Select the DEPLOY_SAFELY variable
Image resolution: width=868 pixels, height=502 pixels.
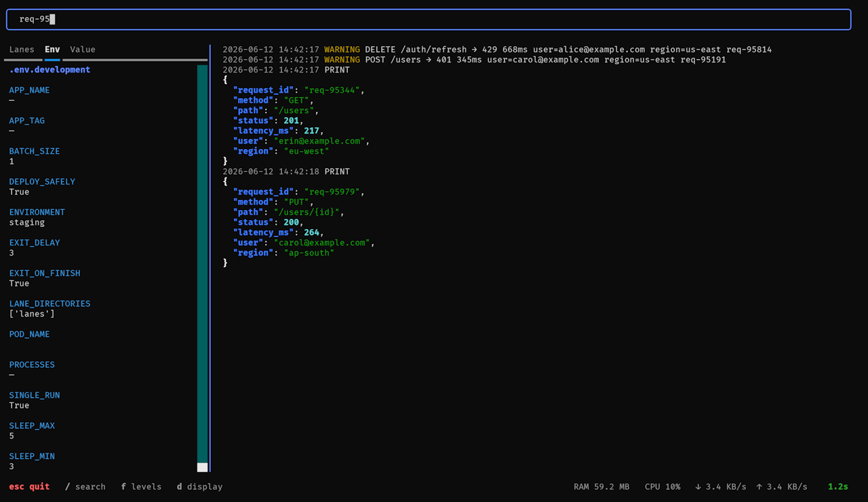coord(42,182)
